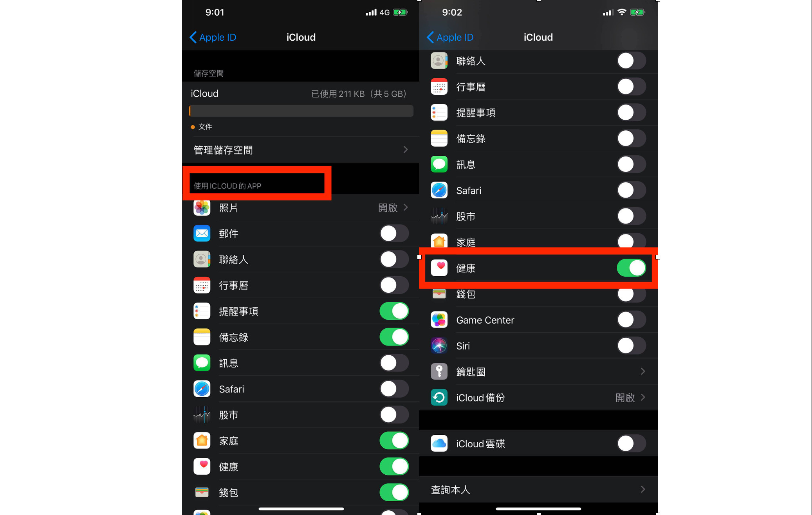Open Photos 開啟 settings page

click(301, 207)
